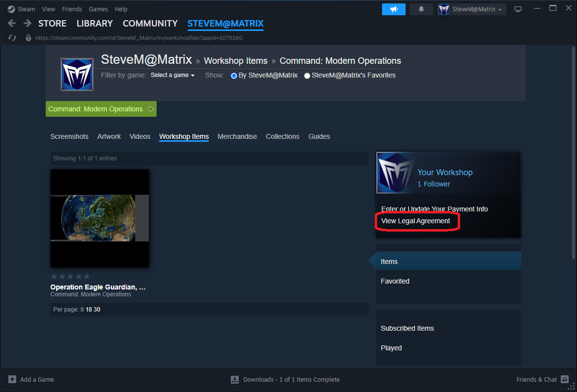Viewport: 577px width, 392px height.
Task: Switch to Big Picture mode monitor icon
Action: tap(518, 9)
